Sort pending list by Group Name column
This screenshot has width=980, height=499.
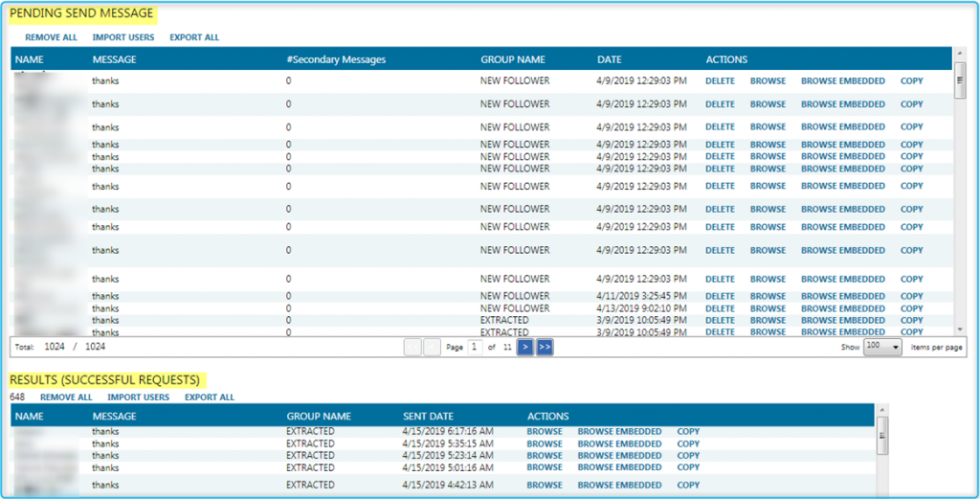pos(513,59)
